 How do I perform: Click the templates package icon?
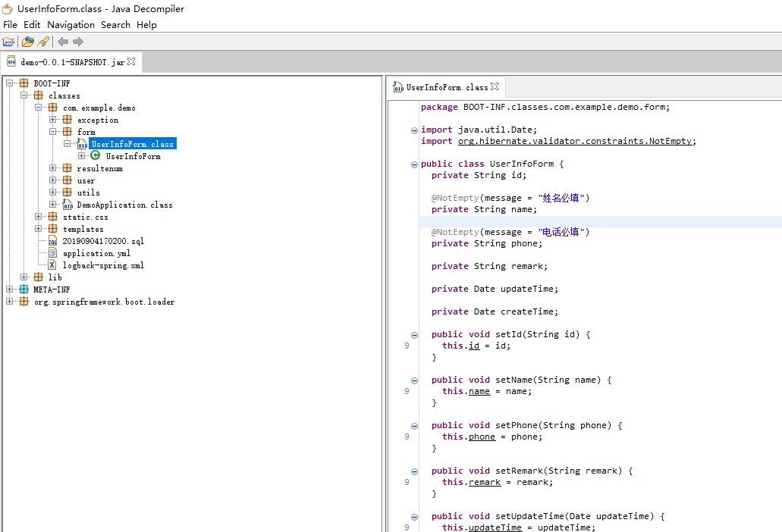pos(53,229)
